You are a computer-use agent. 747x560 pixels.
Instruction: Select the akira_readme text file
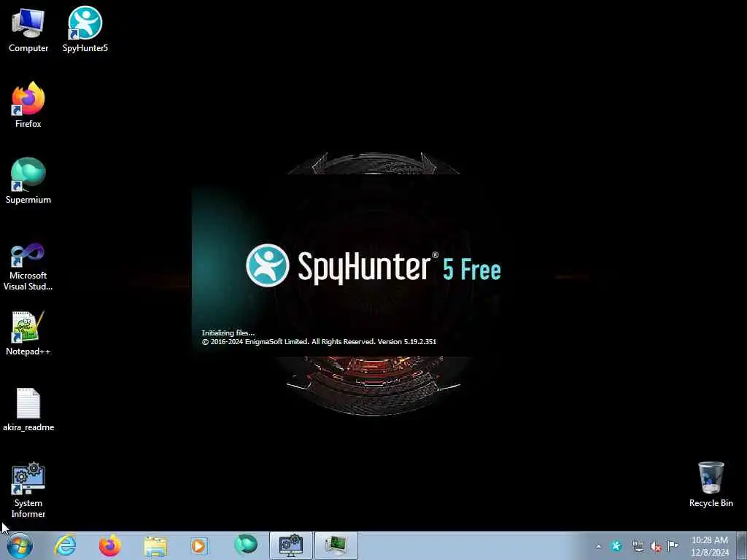pos(28,410)
